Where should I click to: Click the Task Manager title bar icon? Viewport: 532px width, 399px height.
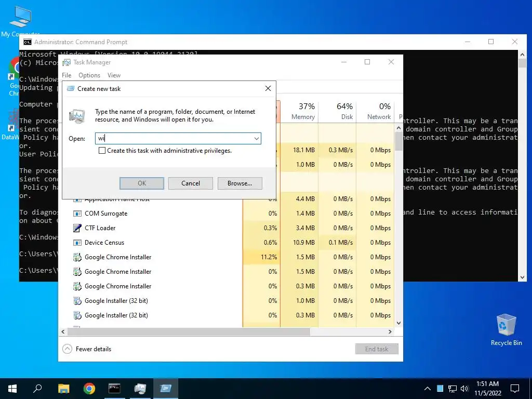[67, 62]
